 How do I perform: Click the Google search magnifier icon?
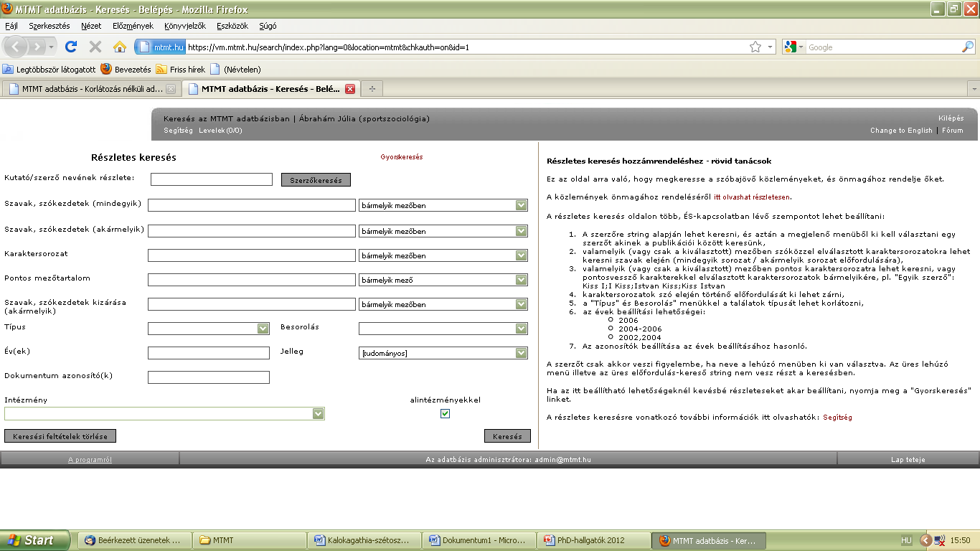(967, 47)
